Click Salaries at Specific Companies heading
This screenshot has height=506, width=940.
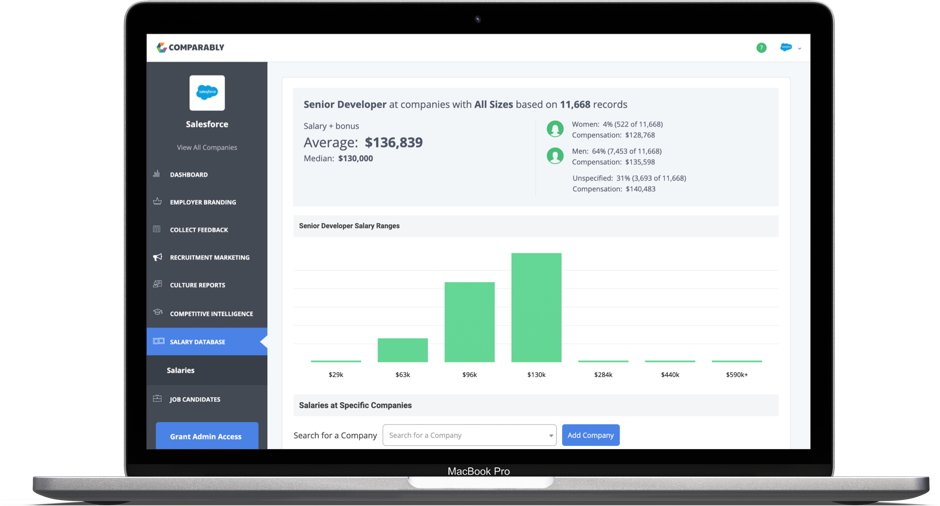tap(355, 405)
